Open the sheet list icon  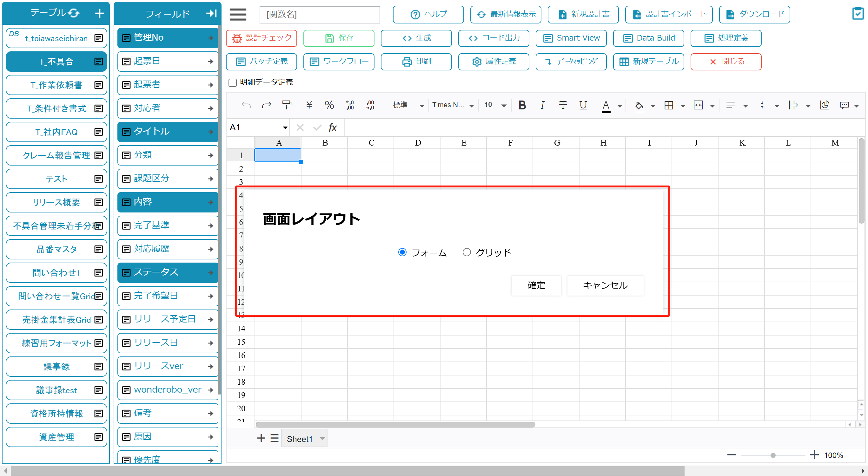(275, 438)
